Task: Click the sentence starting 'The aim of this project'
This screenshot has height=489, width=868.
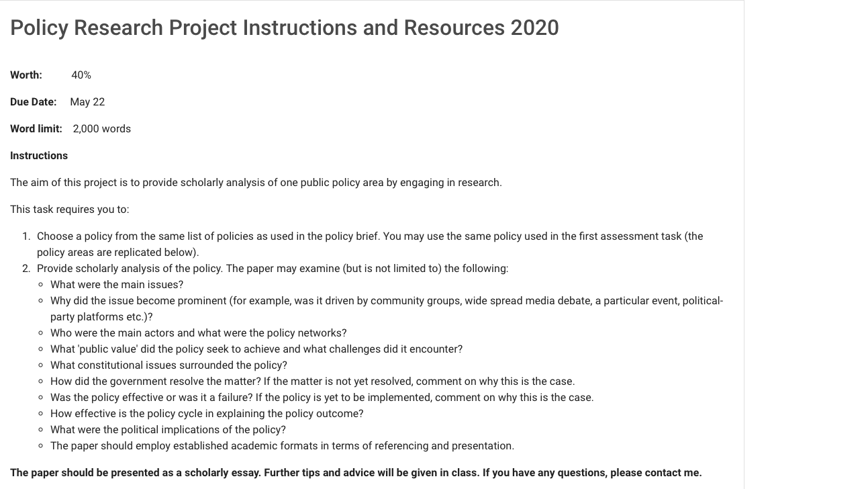Action: coord(256,183)
